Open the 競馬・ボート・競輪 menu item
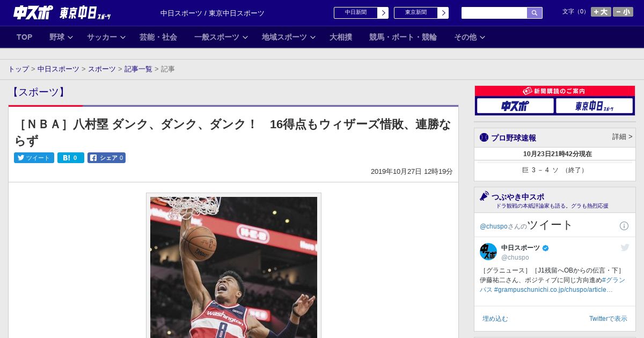The height and width of the screenshot is (338, 644). point(403,37)
